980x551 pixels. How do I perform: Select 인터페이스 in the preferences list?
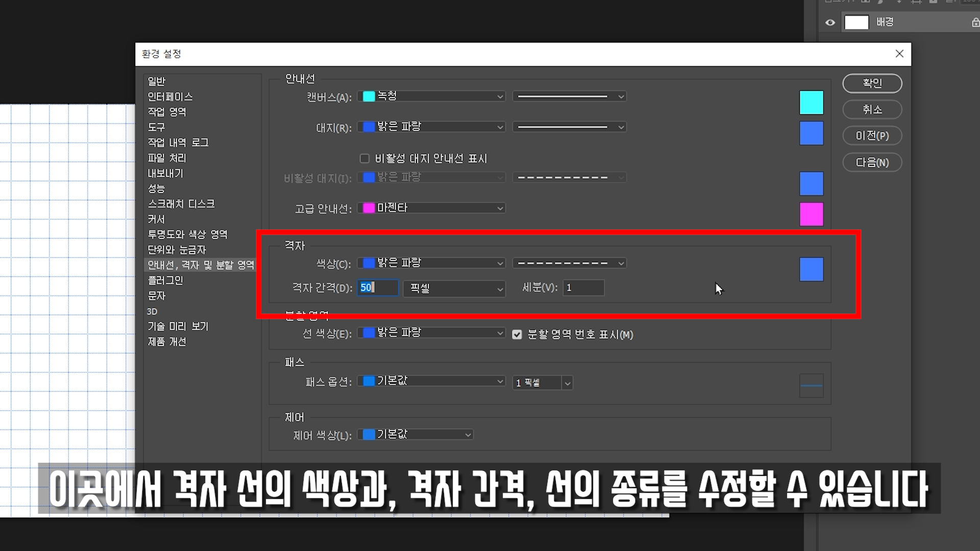click(x=170, y=96)
